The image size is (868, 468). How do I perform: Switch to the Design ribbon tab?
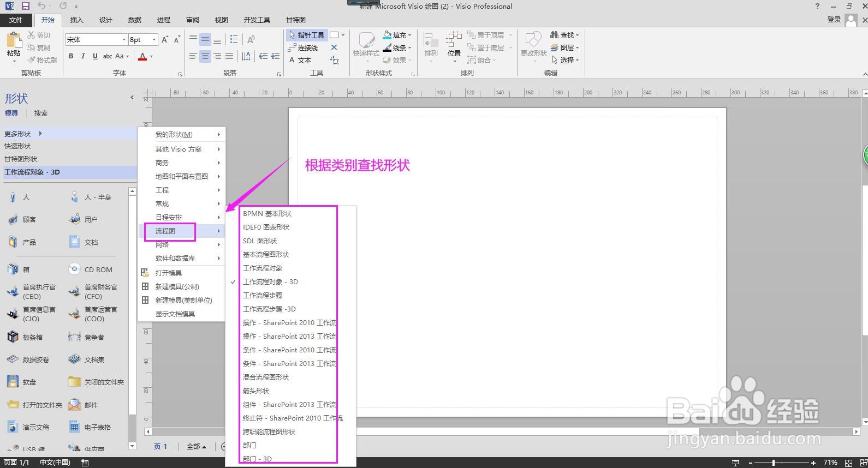[106, 20]
